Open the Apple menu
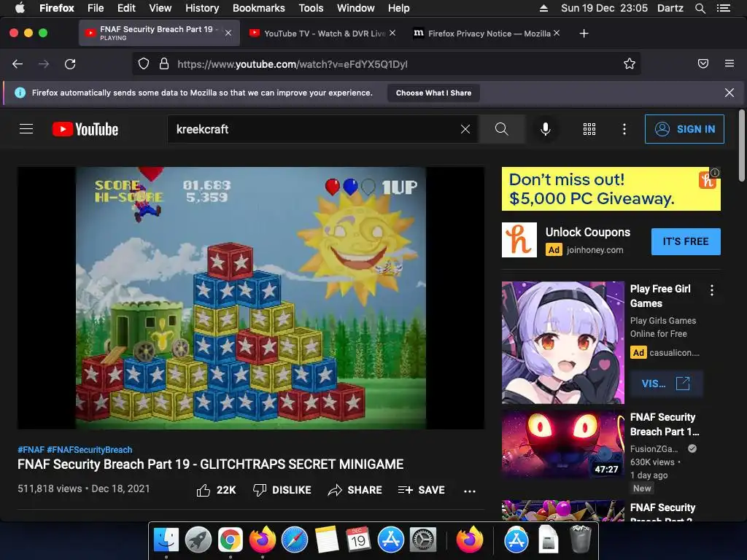 point(20,8)
